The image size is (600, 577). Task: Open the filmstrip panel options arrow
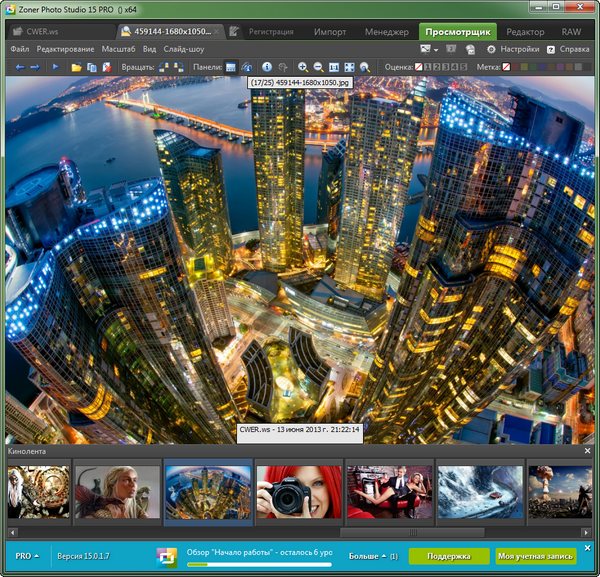tap(587, 452)
